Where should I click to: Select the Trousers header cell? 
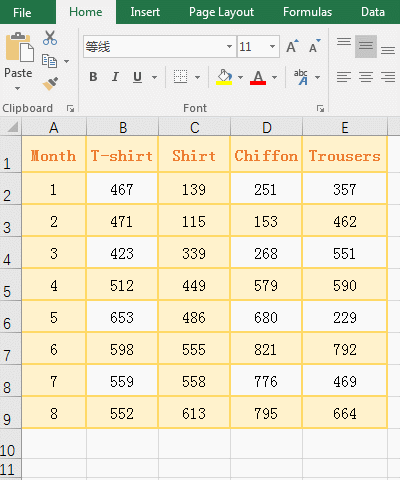[345, 154]
